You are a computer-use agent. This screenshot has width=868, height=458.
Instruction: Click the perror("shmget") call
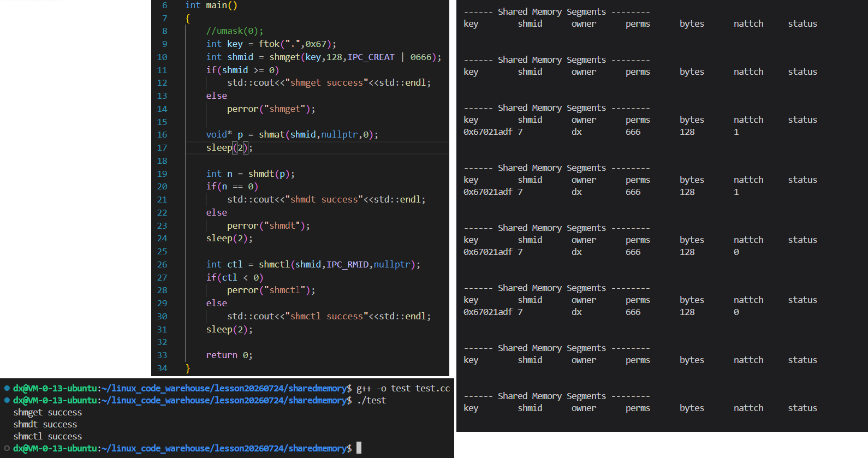tap(271, 109)
